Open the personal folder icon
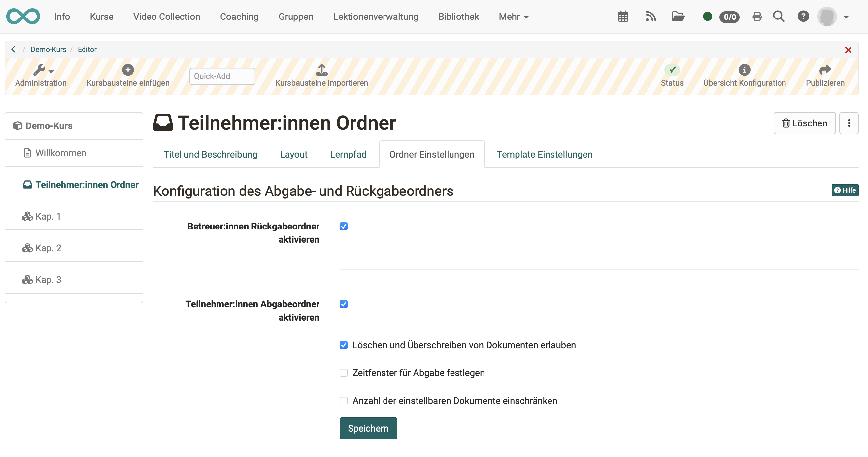This screenshot has width=868, height=457. coord(678,16)
